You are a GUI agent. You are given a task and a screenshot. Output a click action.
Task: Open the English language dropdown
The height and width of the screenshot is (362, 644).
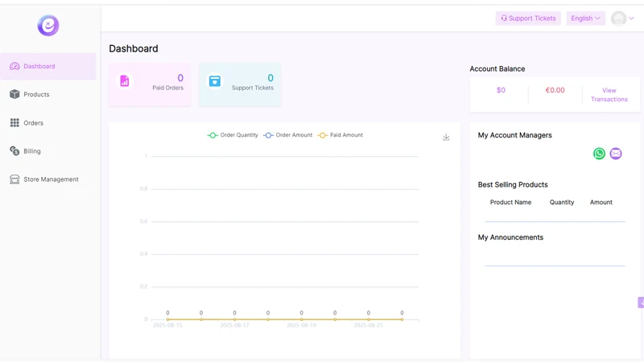coord(586,18)
